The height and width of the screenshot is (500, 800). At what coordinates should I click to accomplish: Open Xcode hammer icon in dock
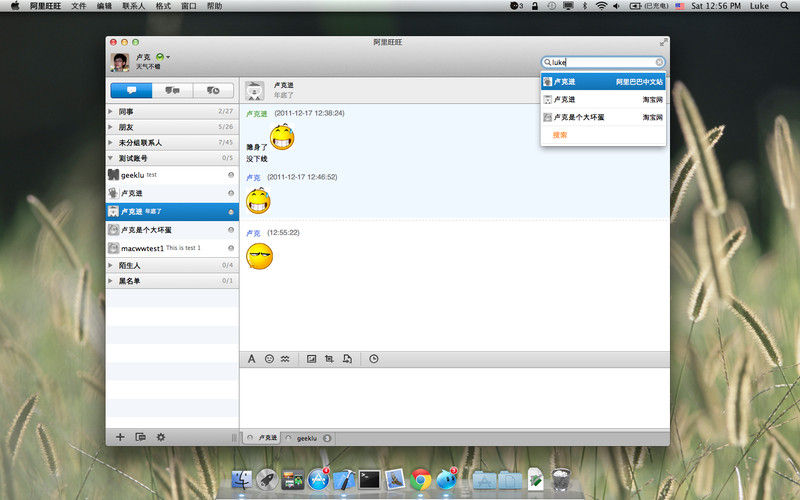pos(344,480)
